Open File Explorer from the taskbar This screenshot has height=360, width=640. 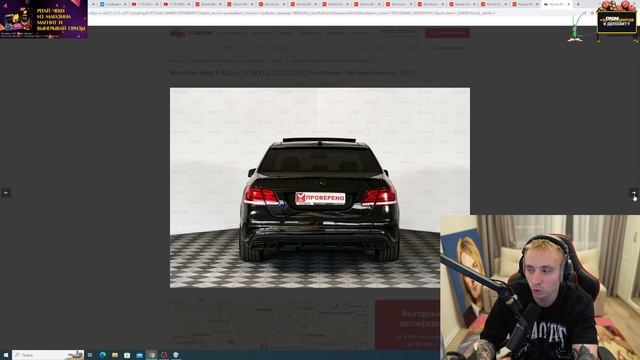[115, 355]
